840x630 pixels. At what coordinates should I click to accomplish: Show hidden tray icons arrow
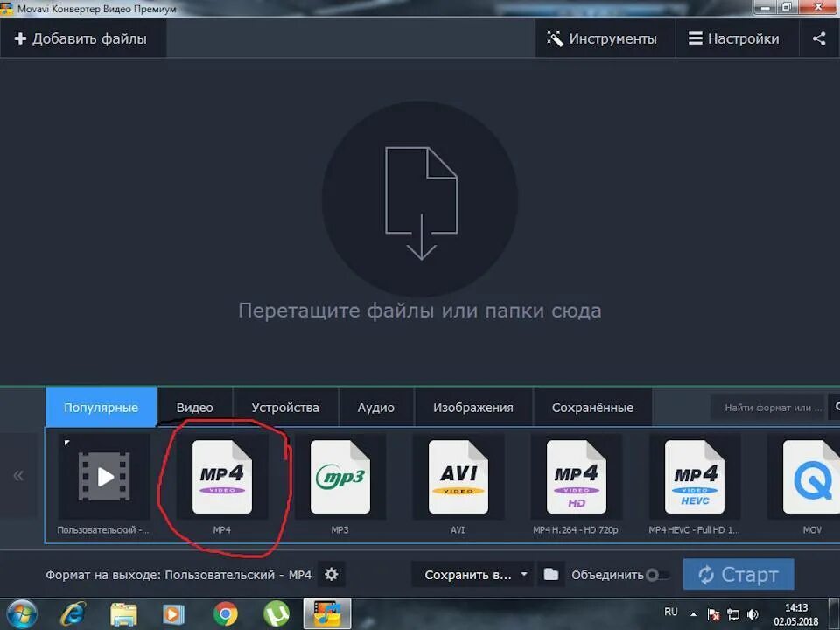(693, 614)
